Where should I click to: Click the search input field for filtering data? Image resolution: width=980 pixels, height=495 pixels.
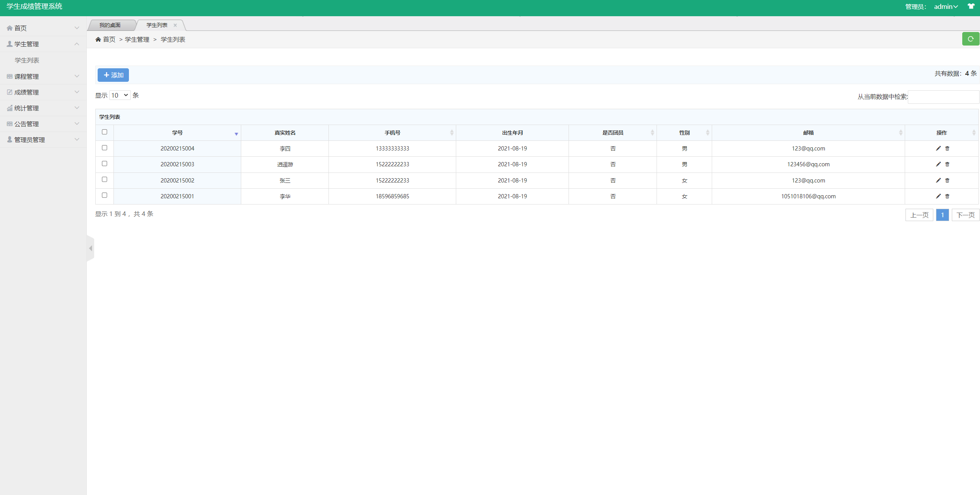coord(943,97)
